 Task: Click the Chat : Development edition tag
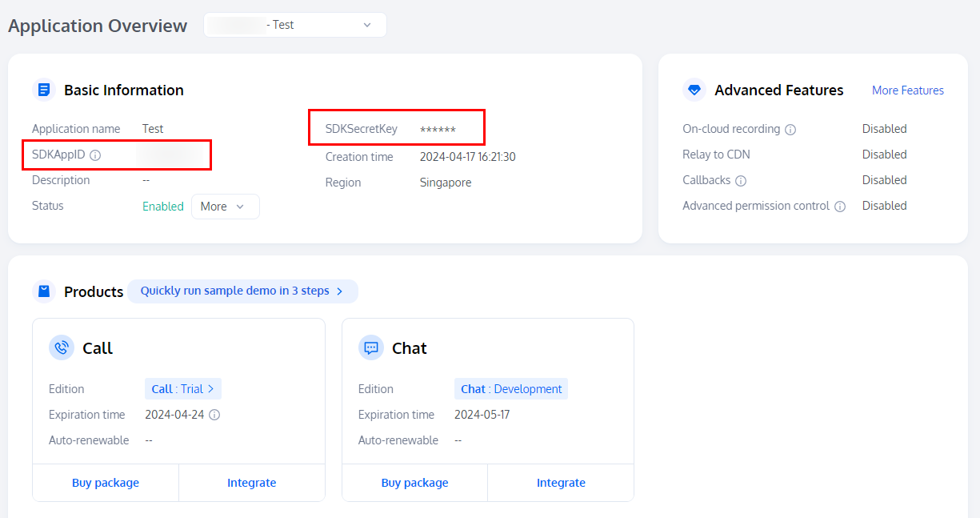[x=511, y=389]
